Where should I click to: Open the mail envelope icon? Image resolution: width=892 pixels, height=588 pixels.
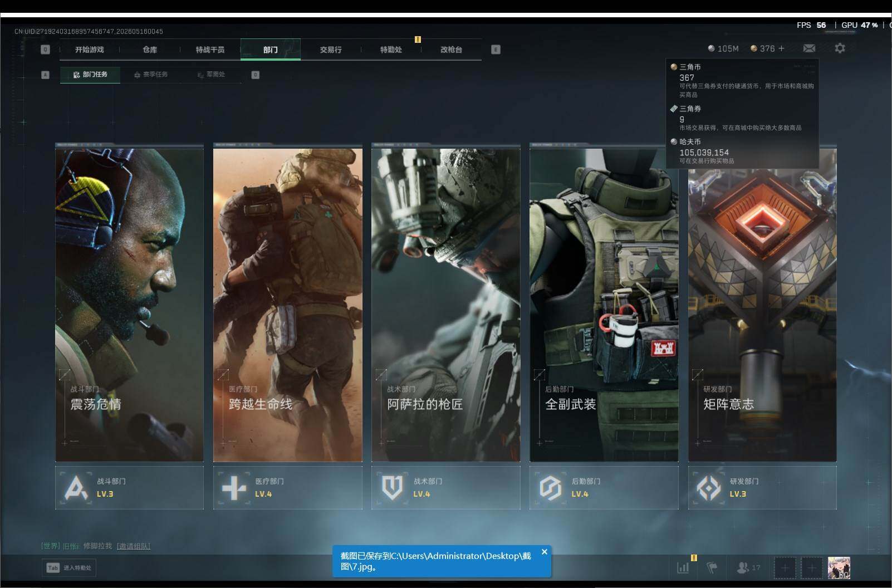coord(809,48)
